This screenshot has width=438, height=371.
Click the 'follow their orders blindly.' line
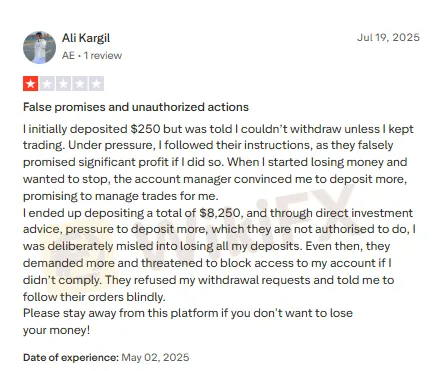(94, 297)
